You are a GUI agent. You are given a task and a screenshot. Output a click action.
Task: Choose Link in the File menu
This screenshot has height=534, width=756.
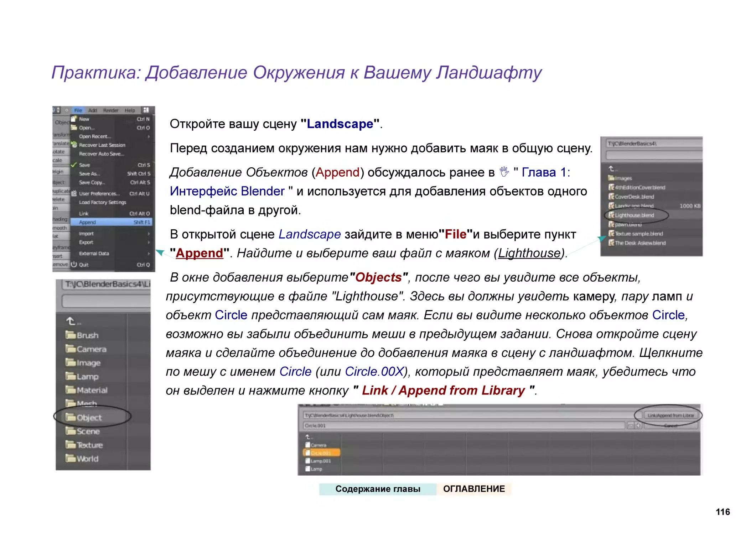coord(111,214)
